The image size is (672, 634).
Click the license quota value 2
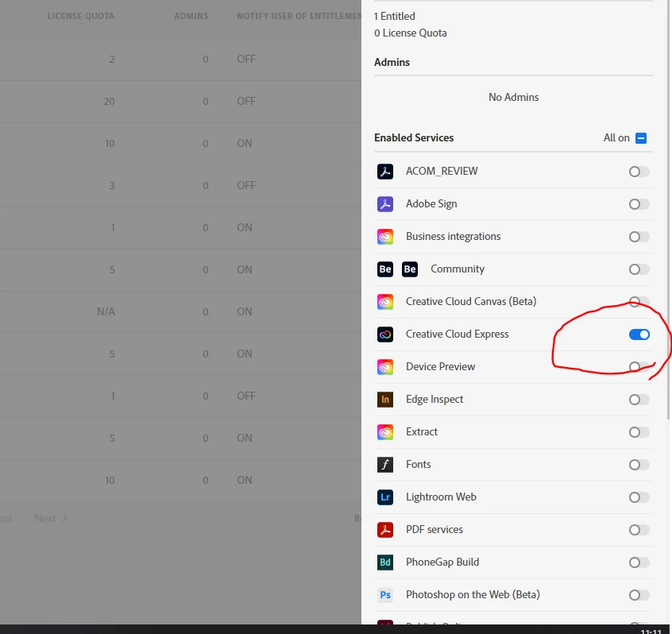coord(112,59)
